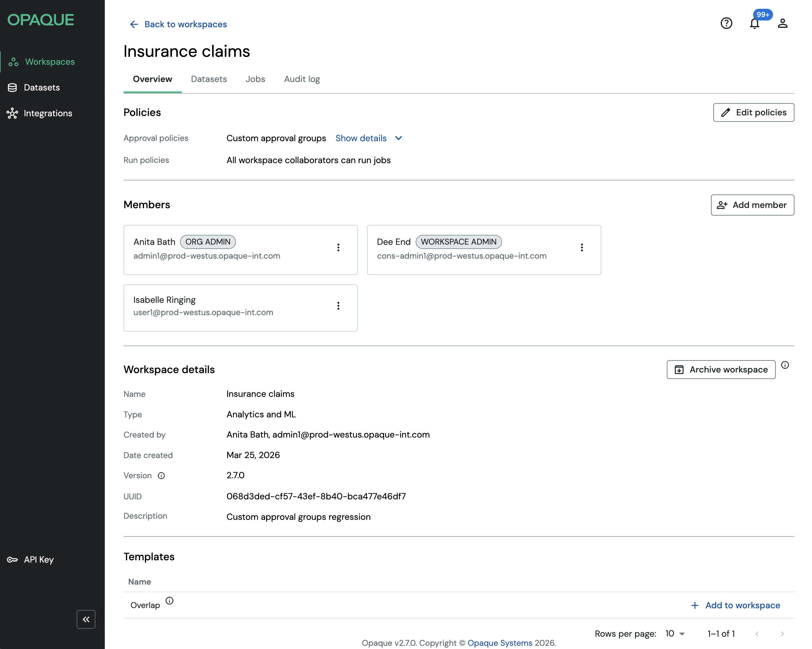The width and height of the screenshot is (812, 649).
Task: Open the user account profile icon
Action: (782, 23)
